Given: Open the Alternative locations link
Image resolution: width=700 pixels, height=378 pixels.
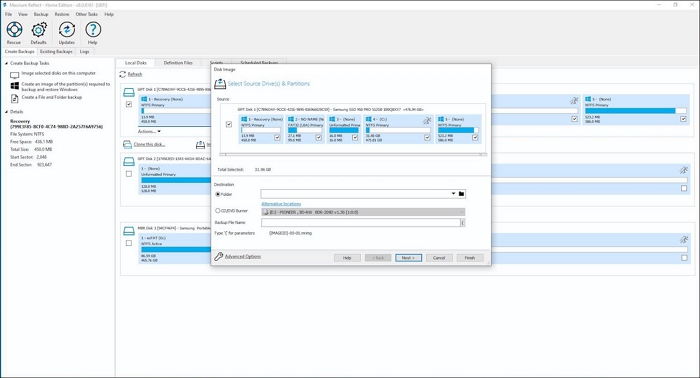Looking at the screenshot, I should point(281,204).
